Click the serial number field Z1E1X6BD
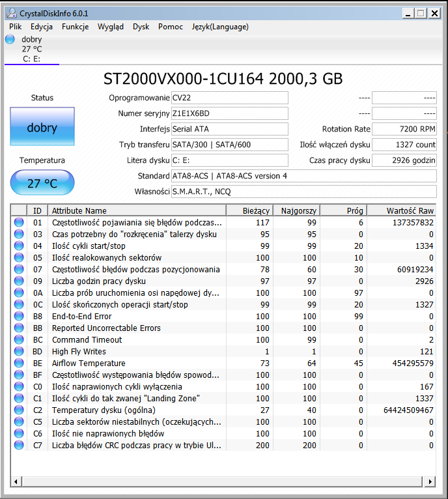The image size is (448, 499). coord(230,113)
